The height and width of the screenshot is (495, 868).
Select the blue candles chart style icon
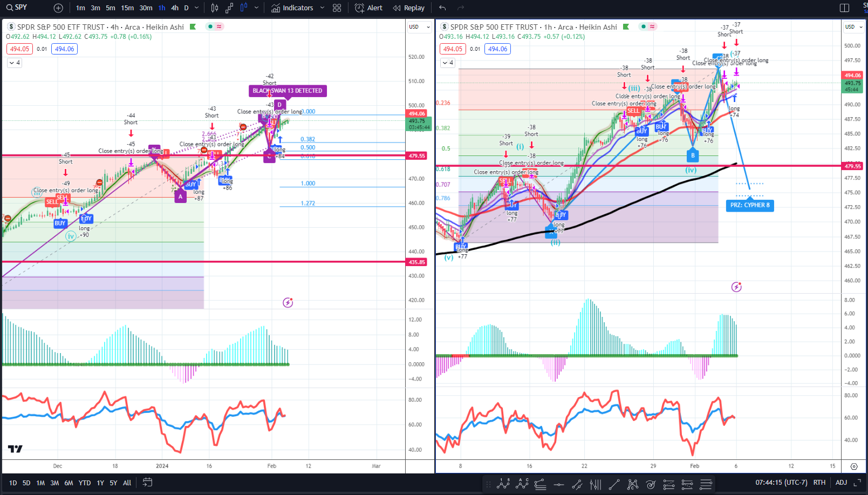point(244,8)
